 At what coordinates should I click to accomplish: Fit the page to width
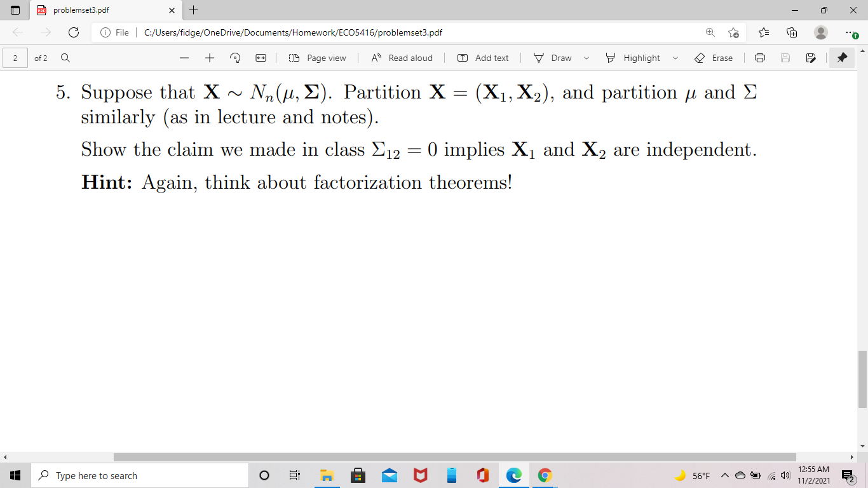coord(259,58)
